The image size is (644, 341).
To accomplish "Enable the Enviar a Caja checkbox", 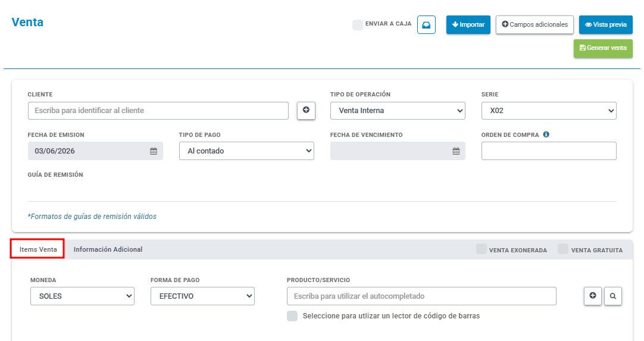I will pos(357,24).
